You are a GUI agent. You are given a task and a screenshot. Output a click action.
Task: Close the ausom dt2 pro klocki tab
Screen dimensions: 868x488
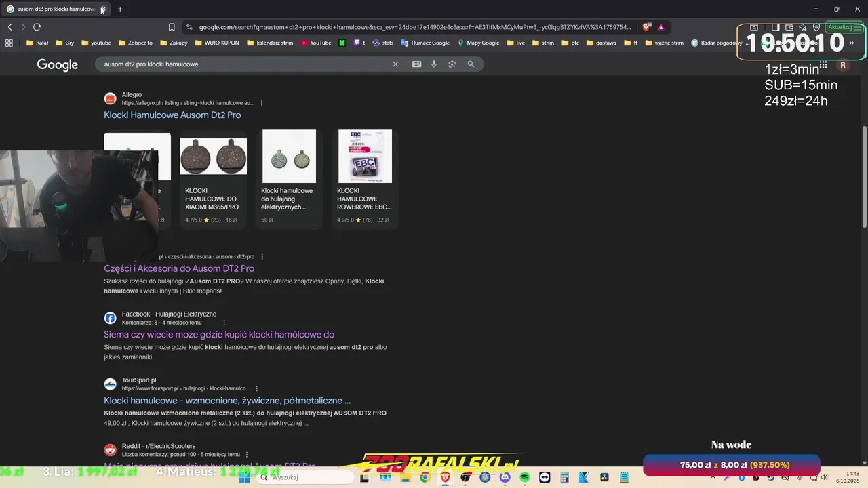click(102, 9)
